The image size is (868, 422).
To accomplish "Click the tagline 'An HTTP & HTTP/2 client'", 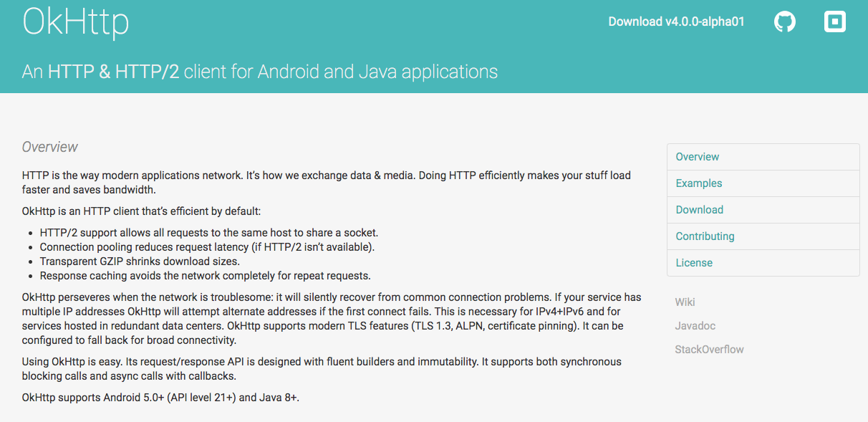I will 260,72.
